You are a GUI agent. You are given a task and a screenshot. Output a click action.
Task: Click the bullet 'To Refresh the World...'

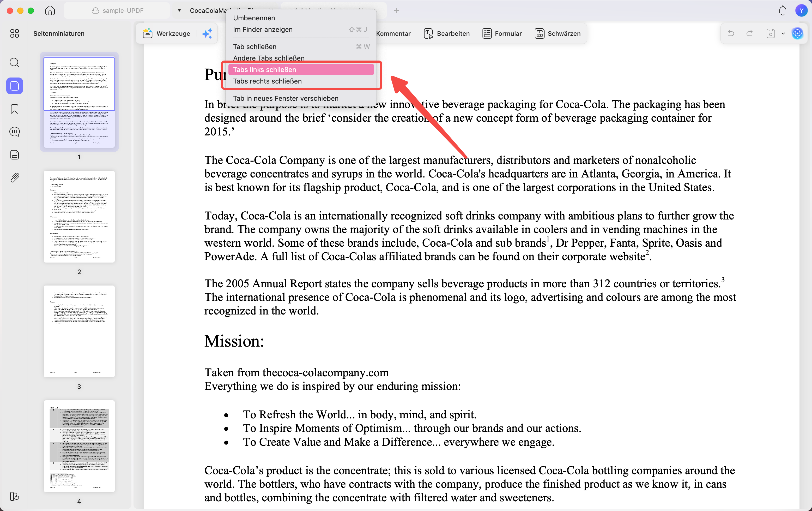coord(360,414)
